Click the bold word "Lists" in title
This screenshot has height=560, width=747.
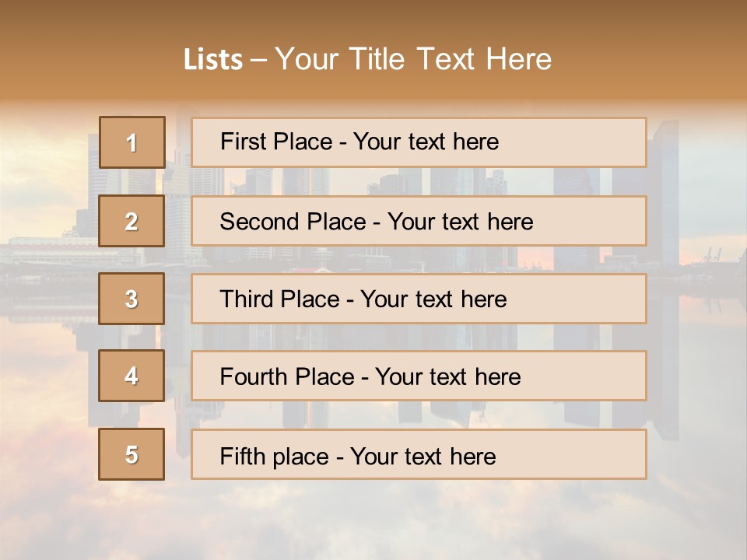[213, 60]
